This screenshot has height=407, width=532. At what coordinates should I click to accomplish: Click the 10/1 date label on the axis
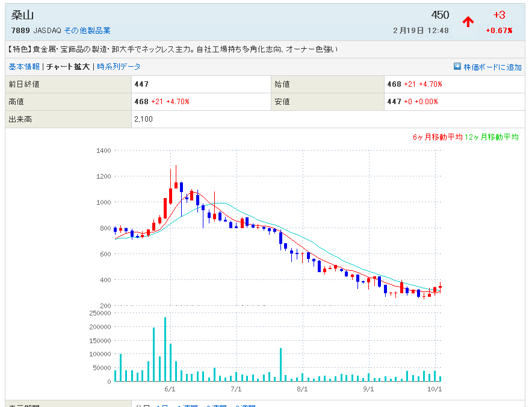(x=435, y=389)
